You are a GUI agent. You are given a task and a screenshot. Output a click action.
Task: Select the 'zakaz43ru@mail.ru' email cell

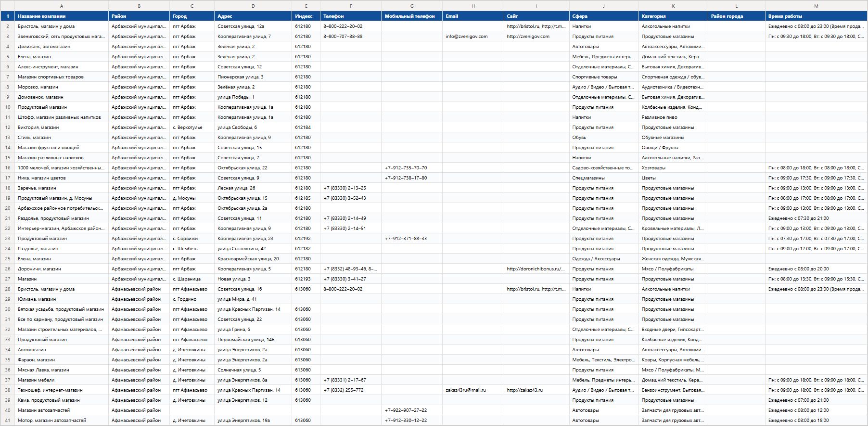(473, 390)
